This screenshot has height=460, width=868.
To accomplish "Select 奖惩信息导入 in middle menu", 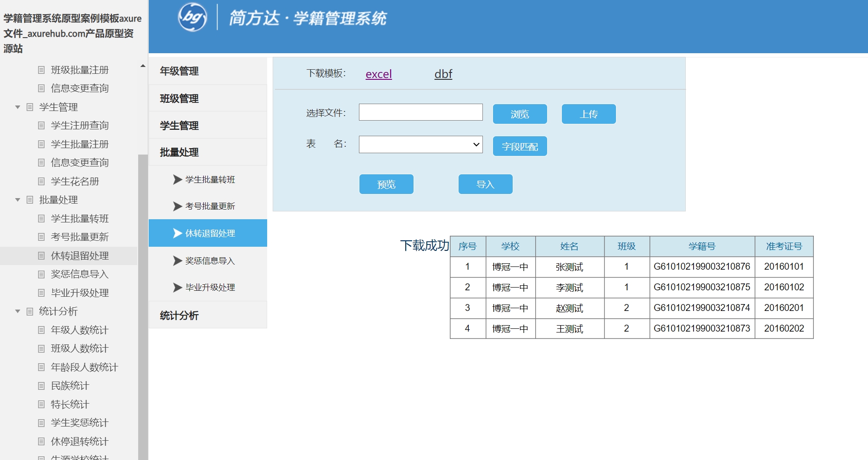I will click(207, 260).
